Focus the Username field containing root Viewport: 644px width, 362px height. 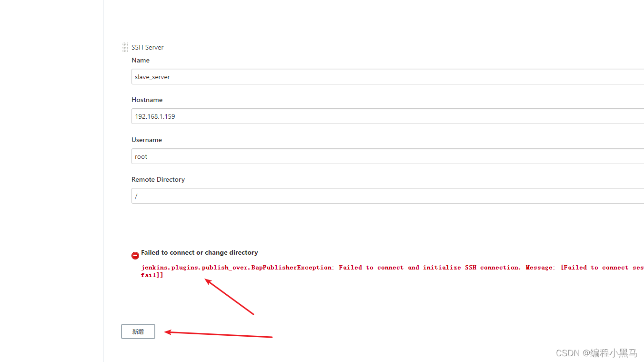click(388, 156)
